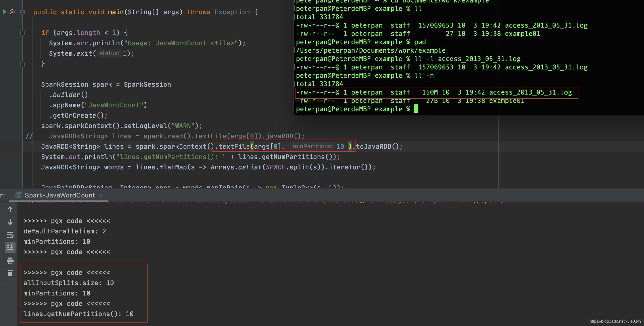Click the green run gutter icon beside main
The height and width of the screenshot is (326, 644).
[x=4, y=12]
